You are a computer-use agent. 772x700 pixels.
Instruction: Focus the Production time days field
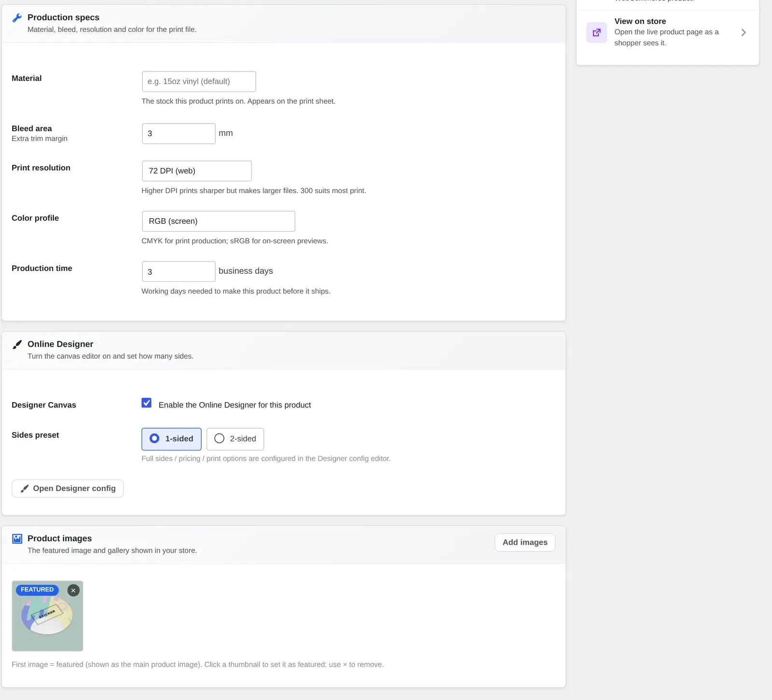click(x=179, y=272)
